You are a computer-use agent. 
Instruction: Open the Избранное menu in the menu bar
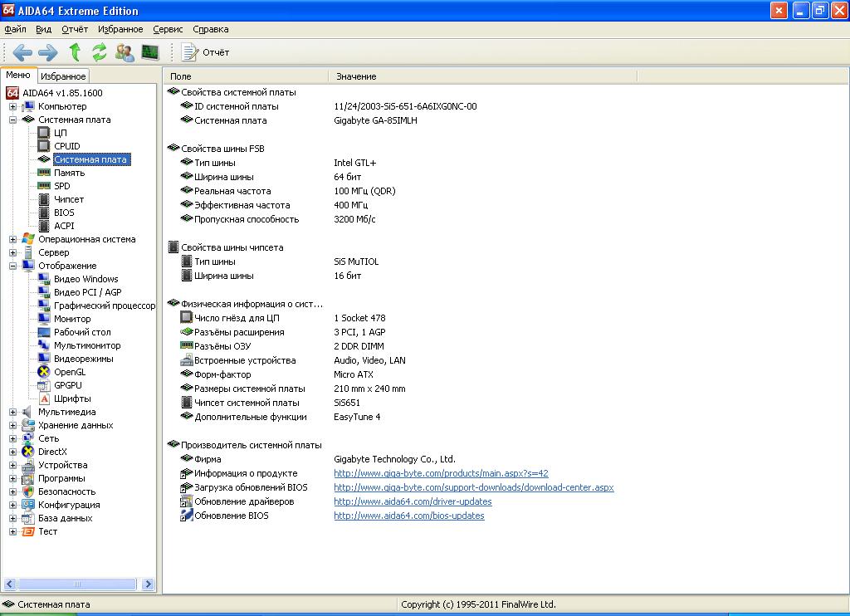[120, 29]
